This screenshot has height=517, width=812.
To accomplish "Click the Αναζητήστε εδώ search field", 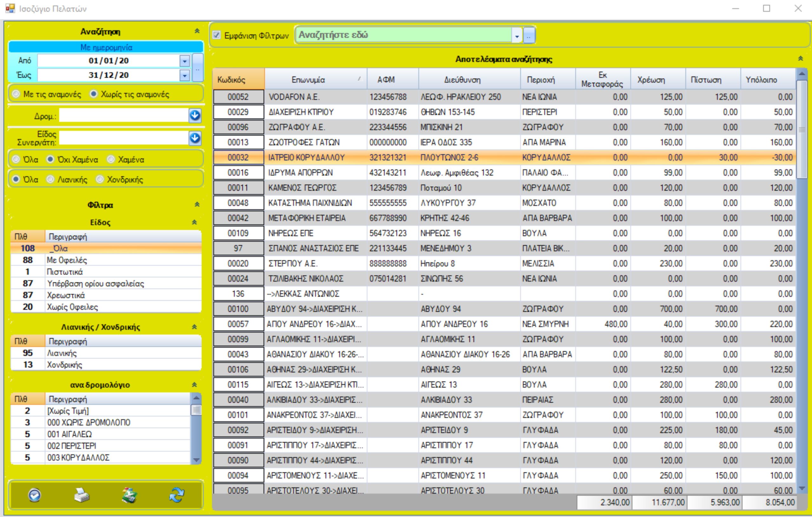I will pos(403,35).
